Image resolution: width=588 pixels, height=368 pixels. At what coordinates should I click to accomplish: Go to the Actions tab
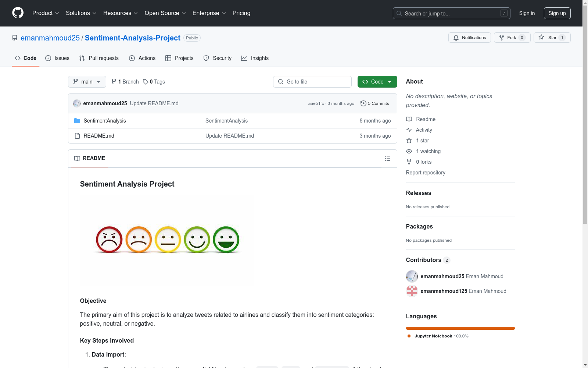[x=142, y=58]
